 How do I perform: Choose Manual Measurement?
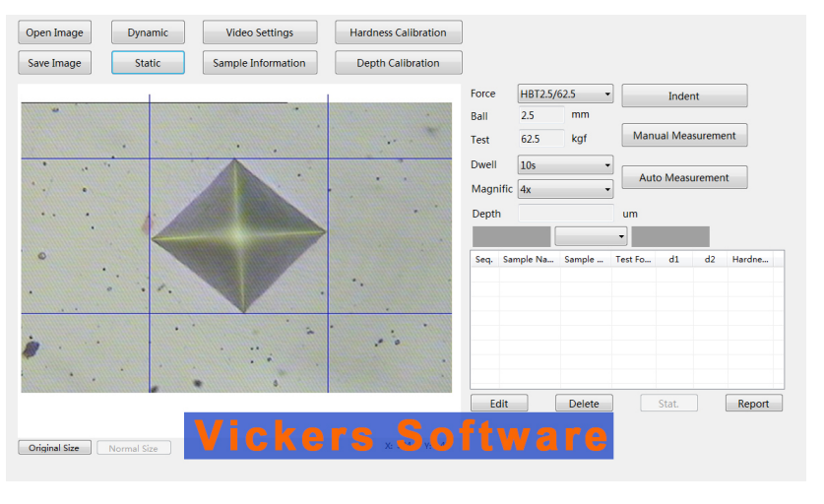click(x=683, y=135)
